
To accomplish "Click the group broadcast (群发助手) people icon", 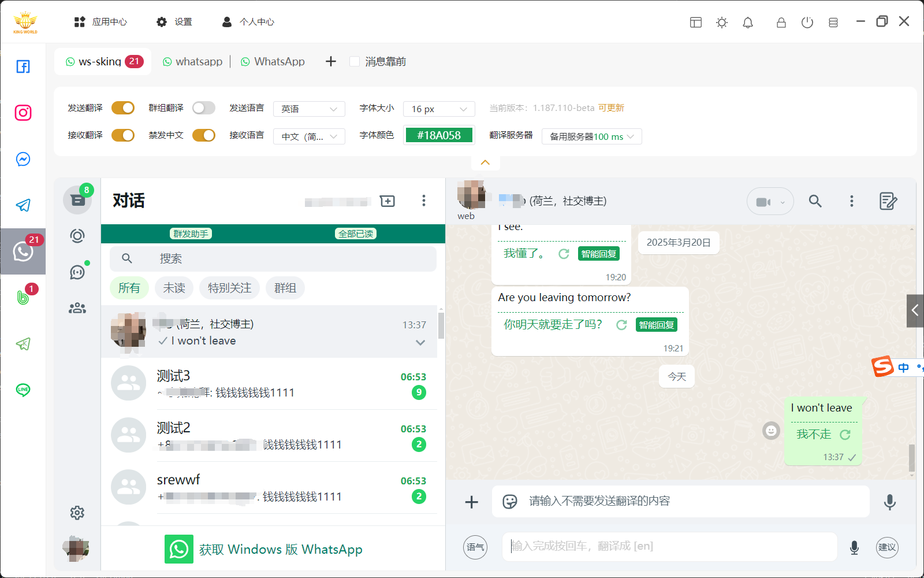I will point(77,308).
